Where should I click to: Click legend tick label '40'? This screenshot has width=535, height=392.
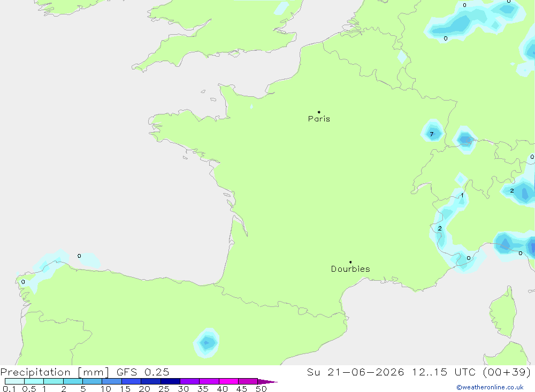pos(223,389)
